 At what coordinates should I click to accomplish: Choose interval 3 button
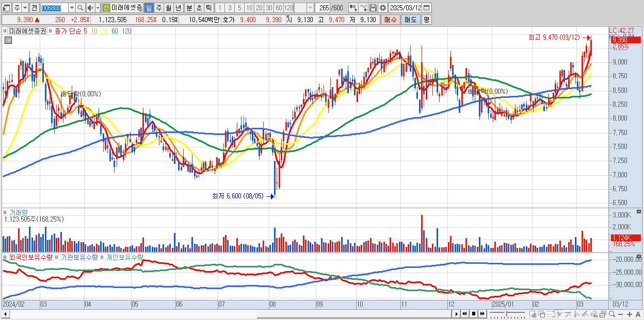coord(230,8)
